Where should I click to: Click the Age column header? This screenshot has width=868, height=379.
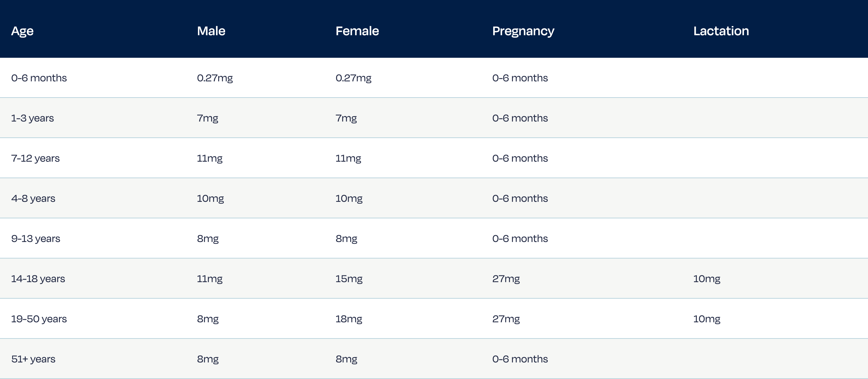(22, 31)
